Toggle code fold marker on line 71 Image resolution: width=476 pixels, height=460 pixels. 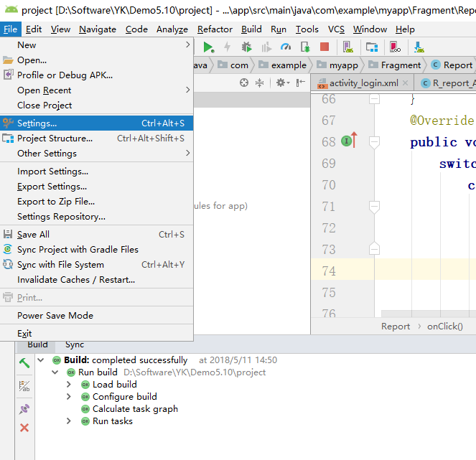[374, 207]
